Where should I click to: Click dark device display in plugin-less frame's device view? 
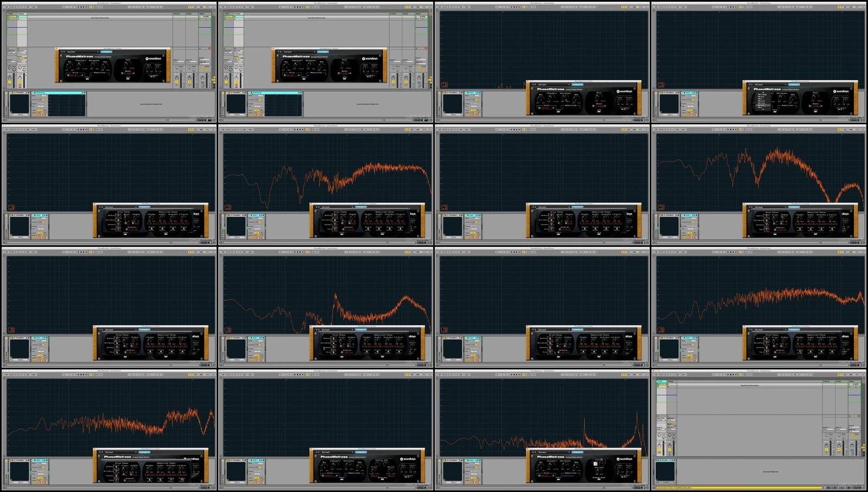pos(666,471)
